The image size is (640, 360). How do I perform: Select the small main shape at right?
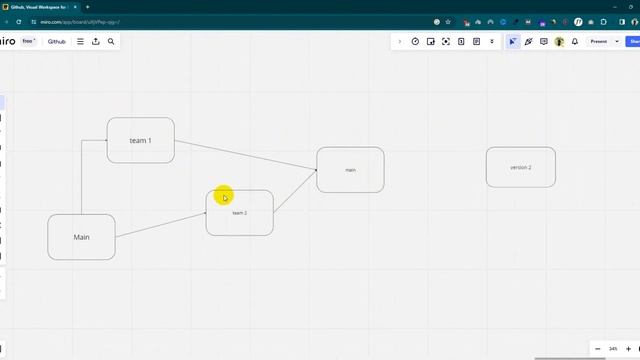[x=350, y=170]
